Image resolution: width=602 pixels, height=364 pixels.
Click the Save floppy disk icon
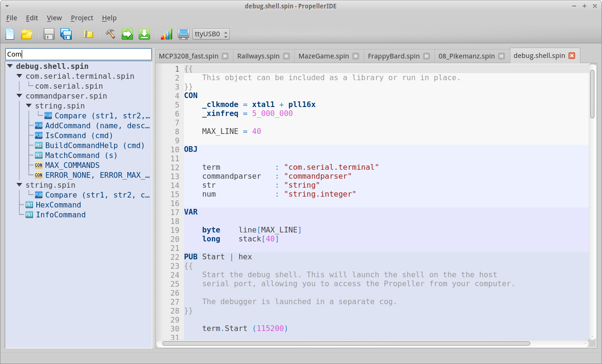pos(49,34)
